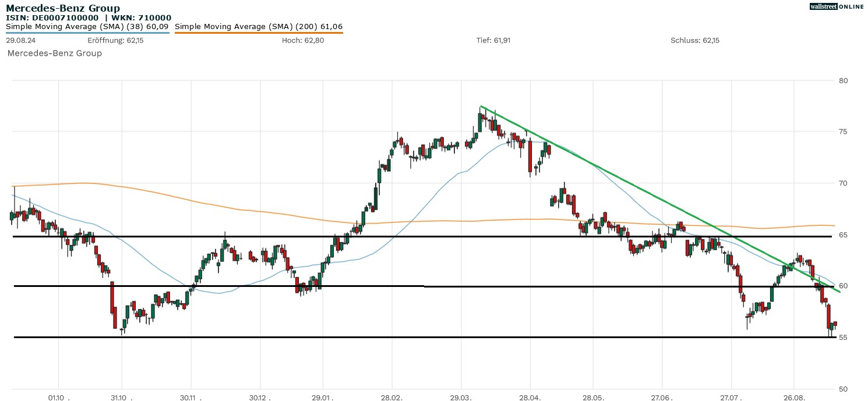The image size is (868, 401).
Task: Click the 30.12. date axis label
Action: click(259, 398)
